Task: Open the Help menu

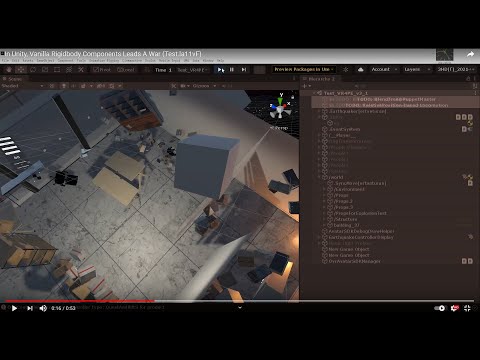Action: [x=220, y=61]
